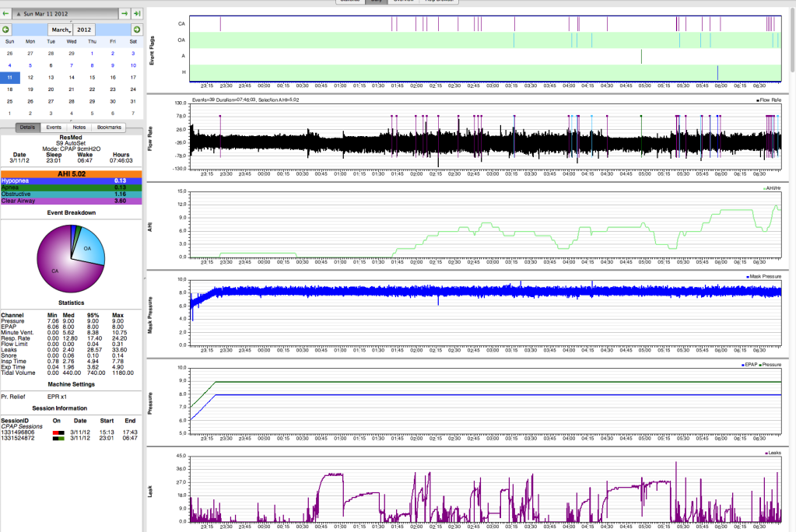Image resolution: width=796 pixels, height=532 pixels.
Task: Show next month in calendar
Action: point(137,29)
